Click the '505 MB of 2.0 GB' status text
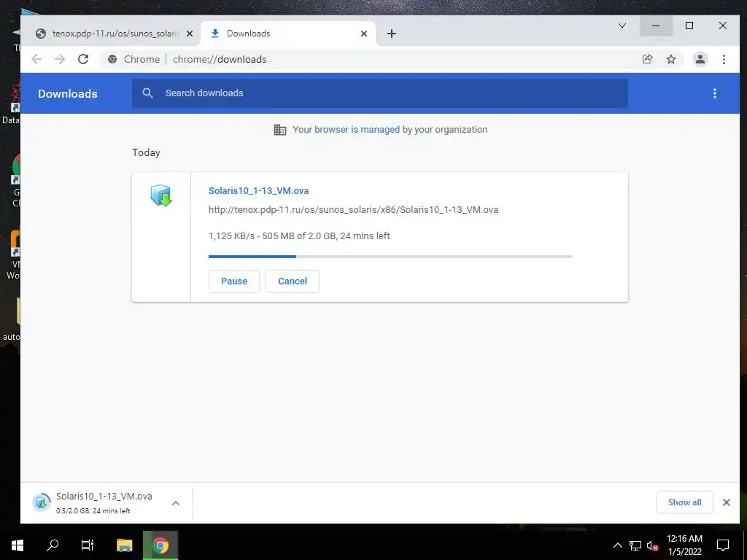 click(x=299, y=236)
